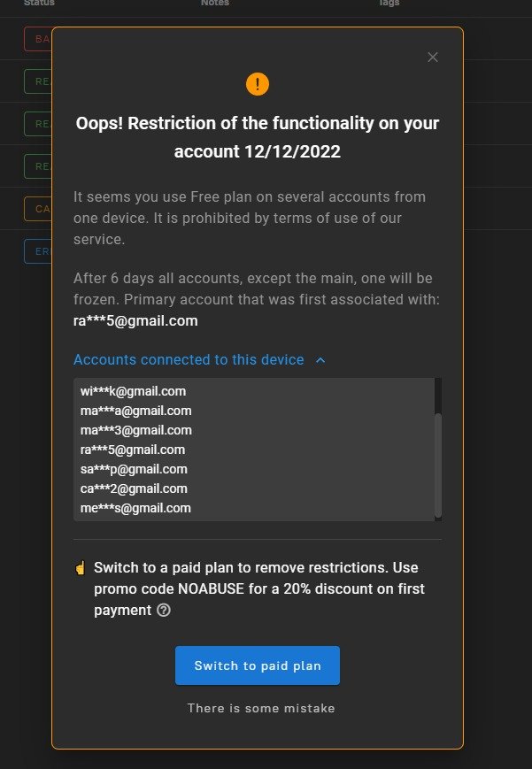Click the pointing finger emoji icon
Image resolution: width=532 pixels, height=769 pixels.
(80, 568)
